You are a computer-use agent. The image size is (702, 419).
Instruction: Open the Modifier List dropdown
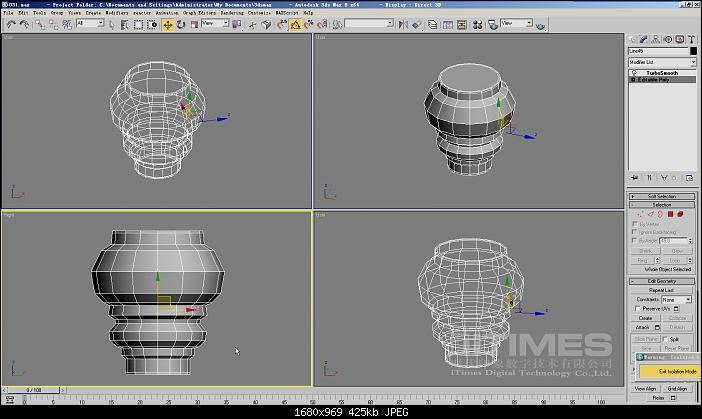point(663,62)
